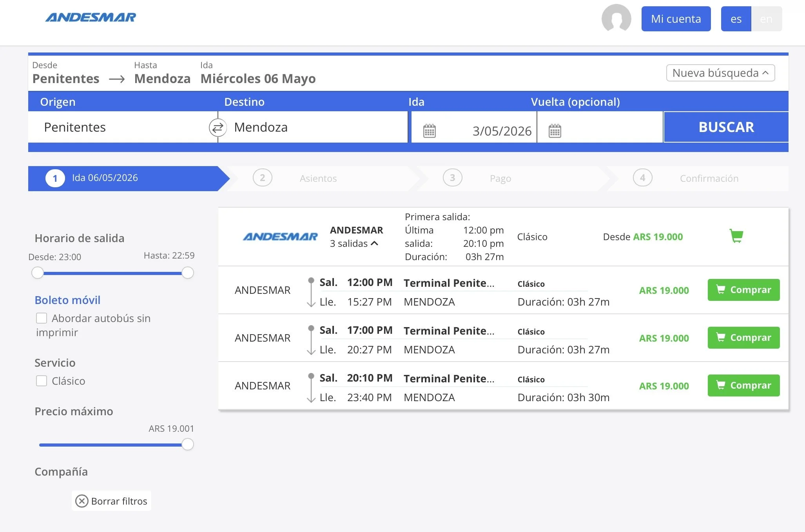The width and height of the screenshot is (805, 532).
Task: Select the Confirmación step tab
Action: click(x=698, y=178)
